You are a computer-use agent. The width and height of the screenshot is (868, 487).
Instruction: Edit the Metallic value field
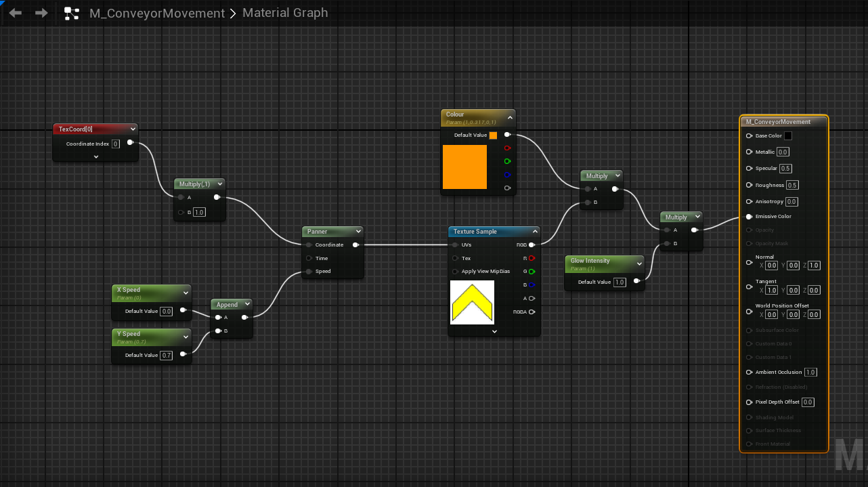[x=783, y=152]
